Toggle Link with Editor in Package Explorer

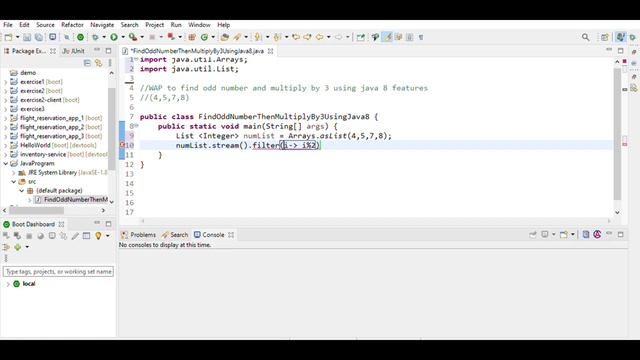98,63
